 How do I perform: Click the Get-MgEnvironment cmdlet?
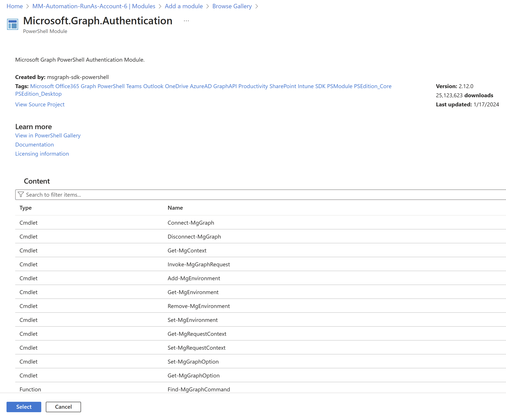coord(193,292)
